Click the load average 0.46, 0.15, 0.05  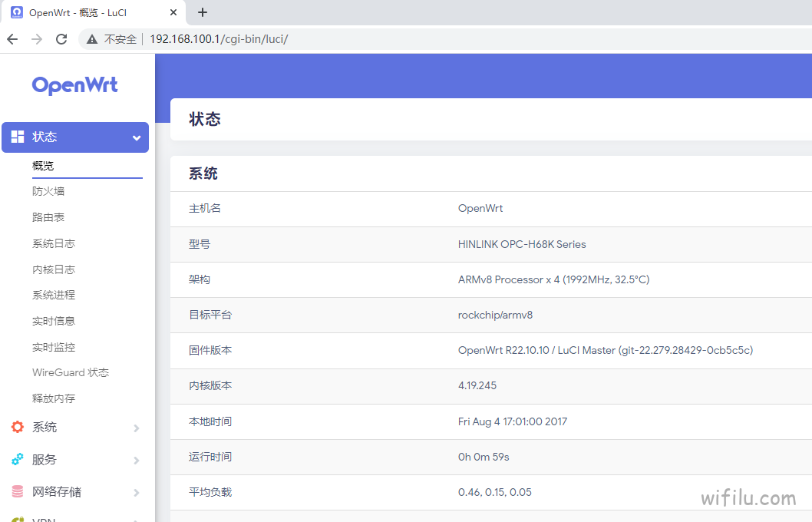[495, 493]
